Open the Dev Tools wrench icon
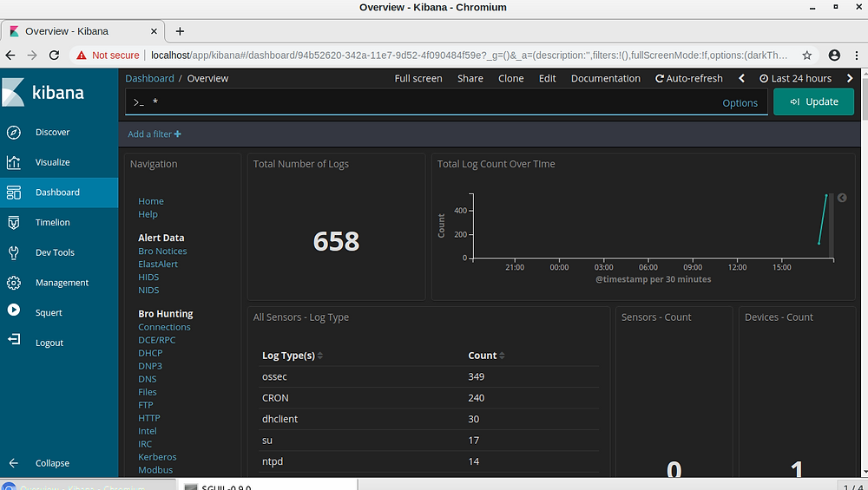Viewport: 868px width, 490px height. coord(14,252)
